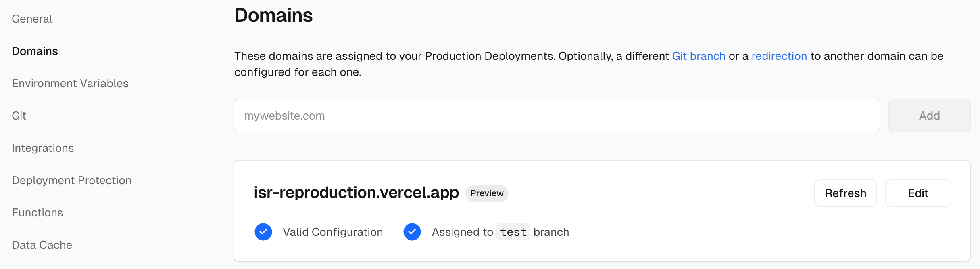This screenshot has height=269, width=980.
Task: Click the Domains page heading
Action: tap(273, 16)
